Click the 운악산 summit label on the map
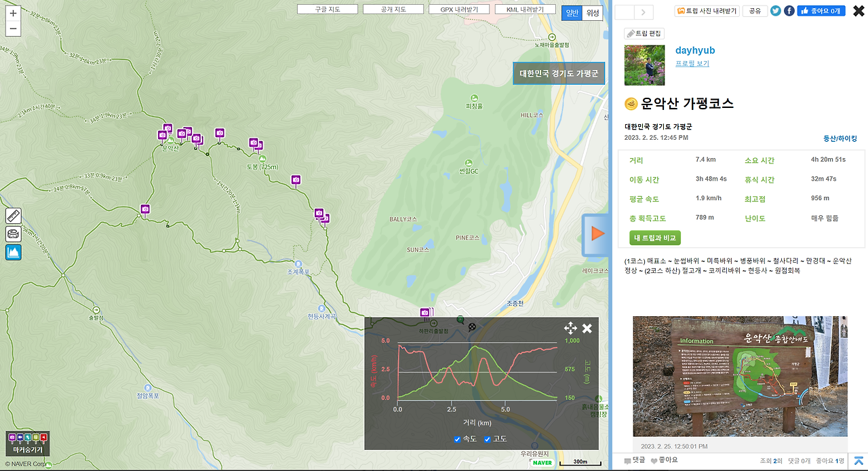Screen dimensions: 868x471 (170, 149)
